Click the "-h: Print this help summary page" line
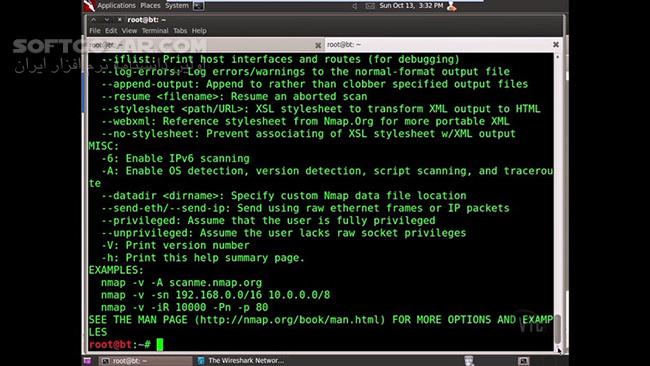This screenshot has height=366, width=650. click(203, 258)
